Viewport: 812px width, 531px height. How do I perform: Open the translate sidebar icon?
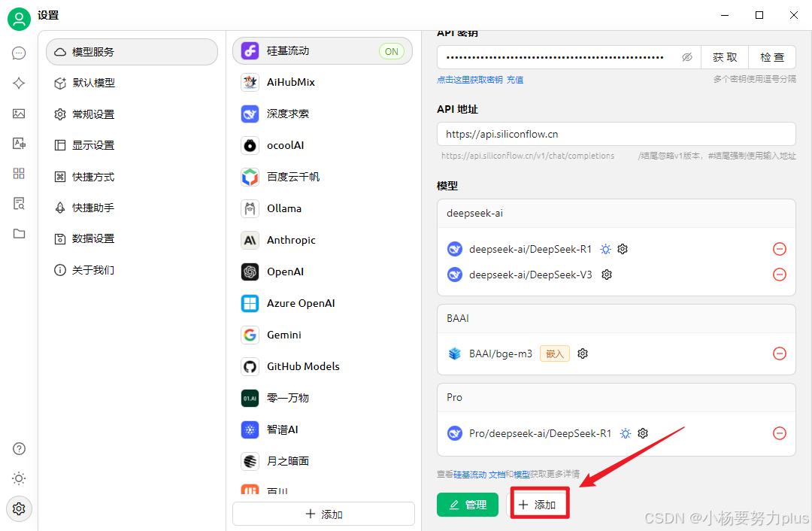pyautogui.click(x=19, y=144)
